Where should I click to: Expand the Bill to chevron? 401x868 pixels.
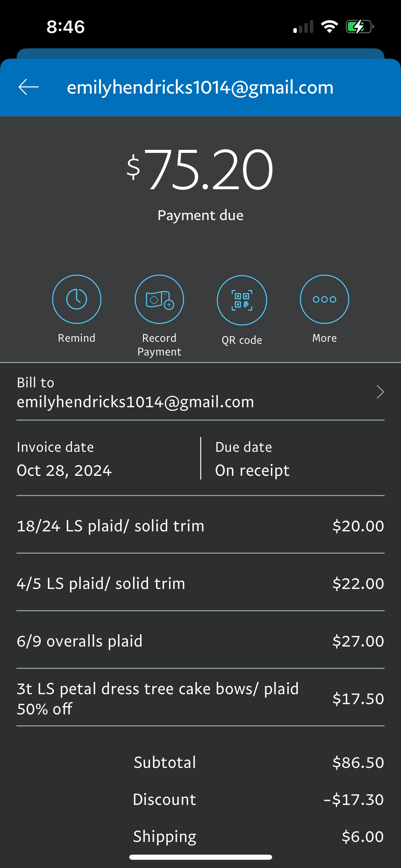click(380, 392)
